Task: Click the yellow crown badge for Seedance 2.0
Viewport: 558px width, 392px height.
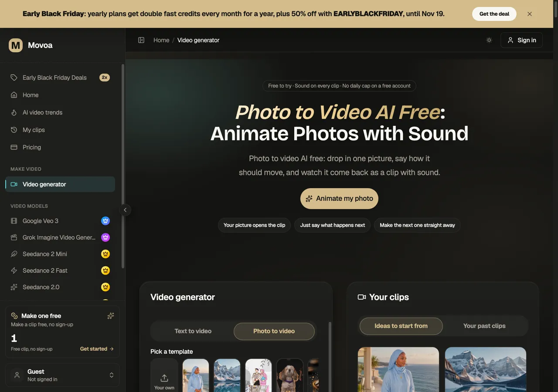Action: (x=105, y=287)
